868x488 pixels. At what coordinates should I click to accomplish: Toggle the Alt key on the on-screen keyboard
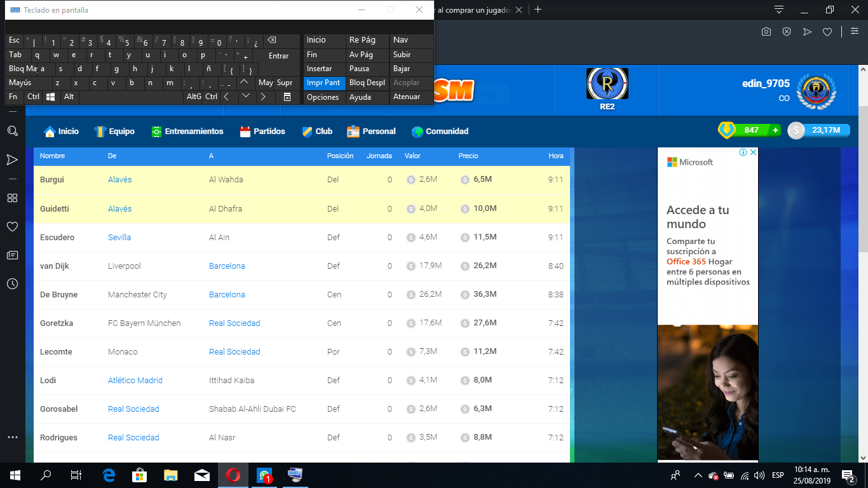pos(69,97)
